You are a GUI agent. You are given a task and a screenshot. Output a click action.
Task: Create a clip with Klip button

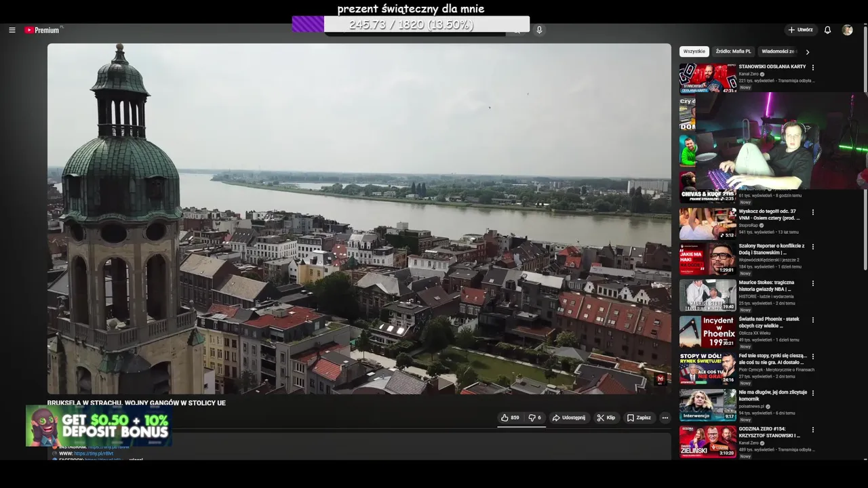point(606,418)
